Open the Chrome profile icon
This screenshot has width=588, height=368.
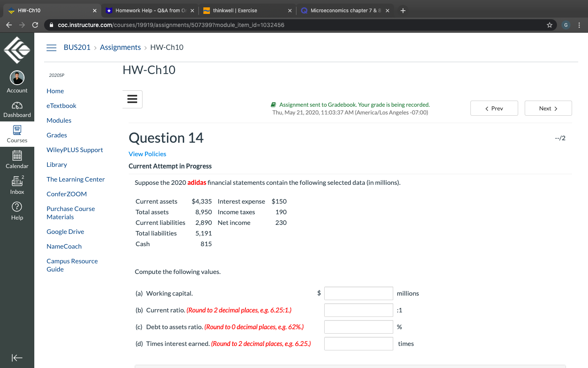point(566,25)
